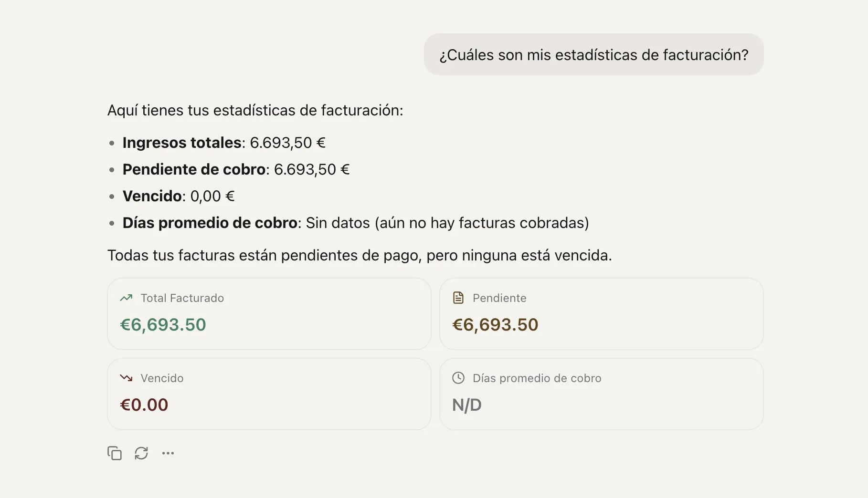
Task: Click the N/D value on average collection days
Action: [466, 405]
